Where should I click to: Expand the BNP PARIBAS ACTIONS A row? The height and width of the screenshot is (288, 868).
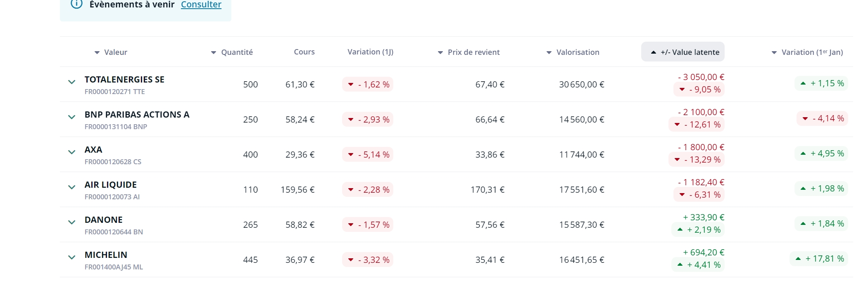pos(71,117)
